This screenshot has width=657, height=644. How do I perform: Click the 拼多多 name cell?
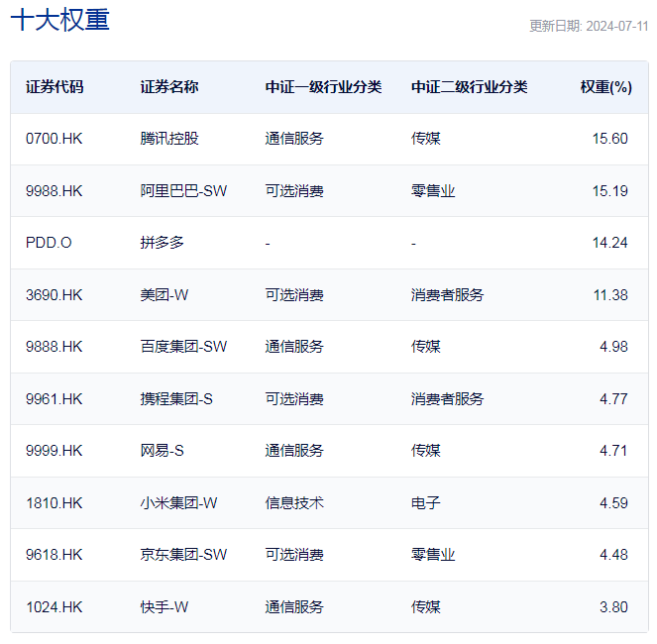click(x=163, y=243)
